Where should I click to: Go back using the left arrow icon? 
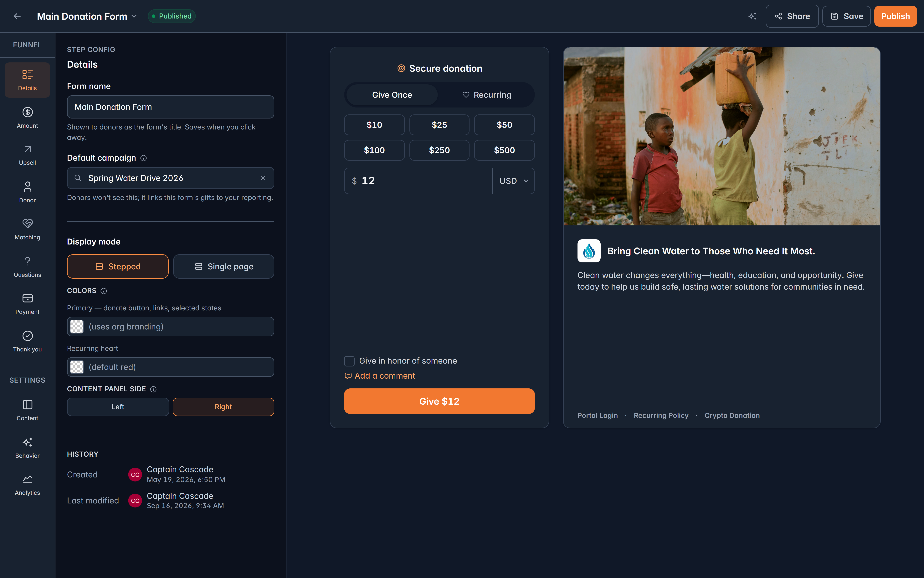coord(17,16)
